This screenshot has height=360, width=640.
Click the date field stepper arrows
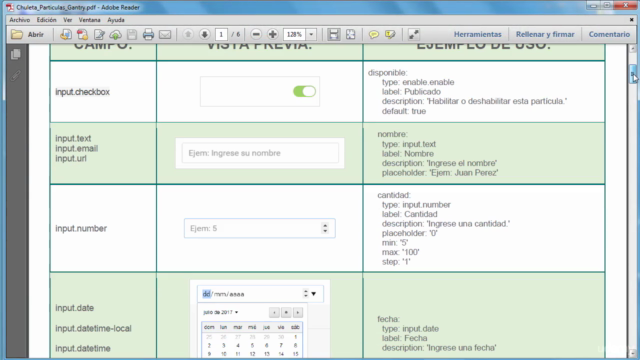click(x=305, y=293)
